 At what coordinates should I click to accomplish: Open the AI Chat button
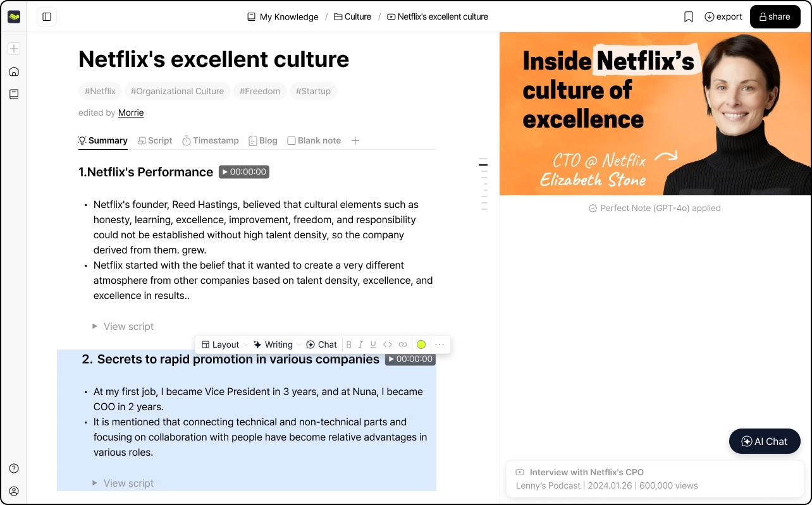coord(765,441)
